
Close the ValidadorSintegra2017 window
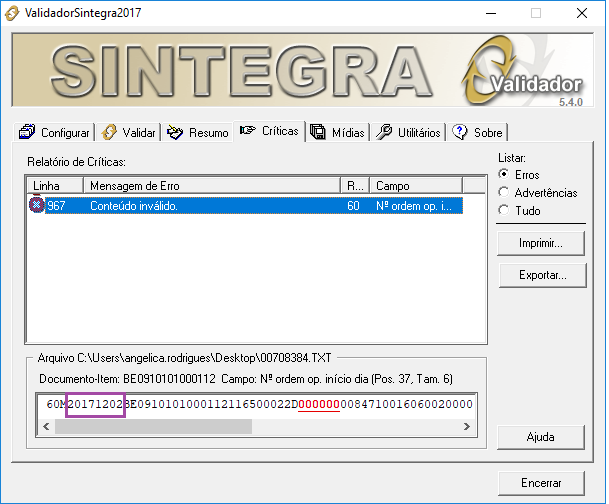582,13
